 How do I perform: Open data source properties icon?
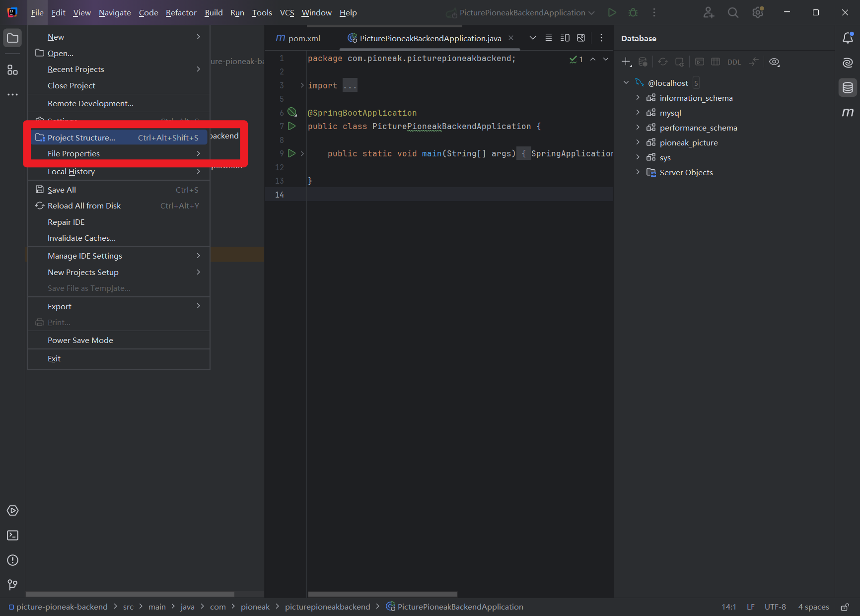(x=643, y=62)
